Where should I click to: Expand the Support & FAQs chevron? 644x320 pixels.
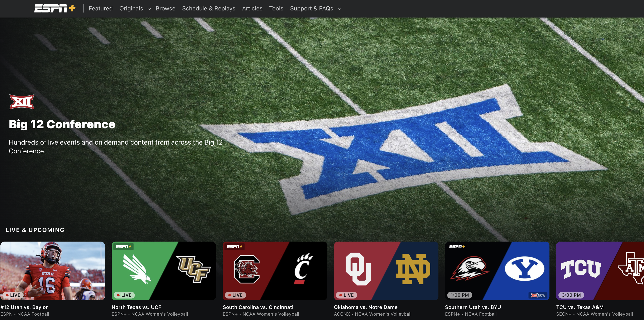339,9
